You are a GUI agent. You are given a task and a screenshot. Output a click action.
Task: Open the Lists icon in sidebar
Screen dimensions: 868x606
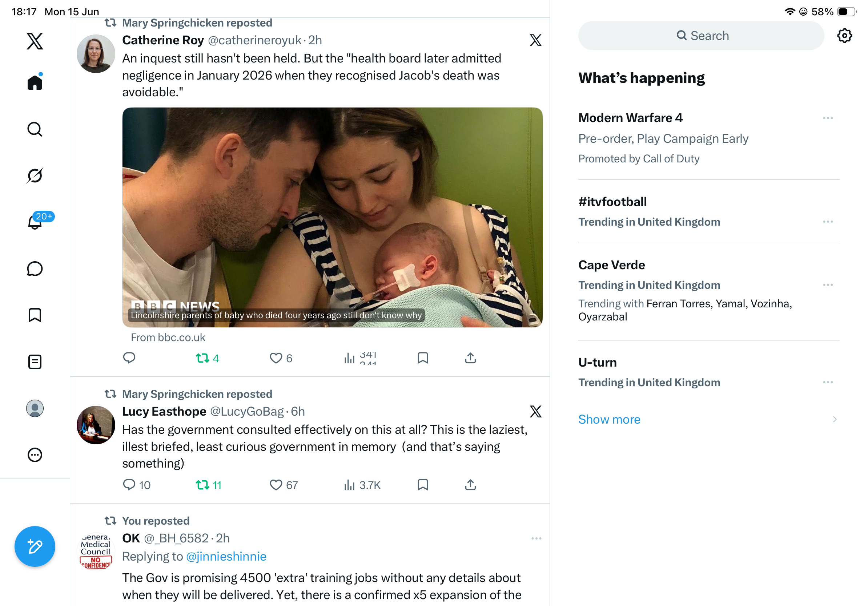(35, 361)
